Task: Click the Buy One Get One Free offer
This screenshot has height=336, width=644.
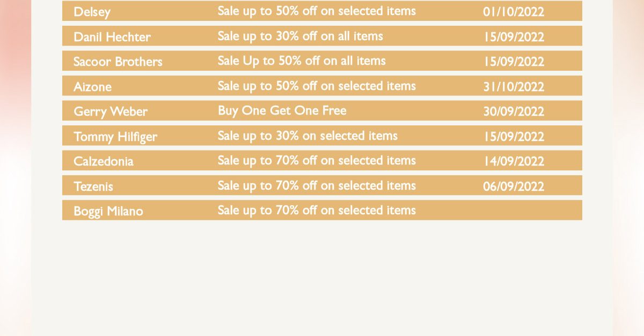Action: pos(282,110)
